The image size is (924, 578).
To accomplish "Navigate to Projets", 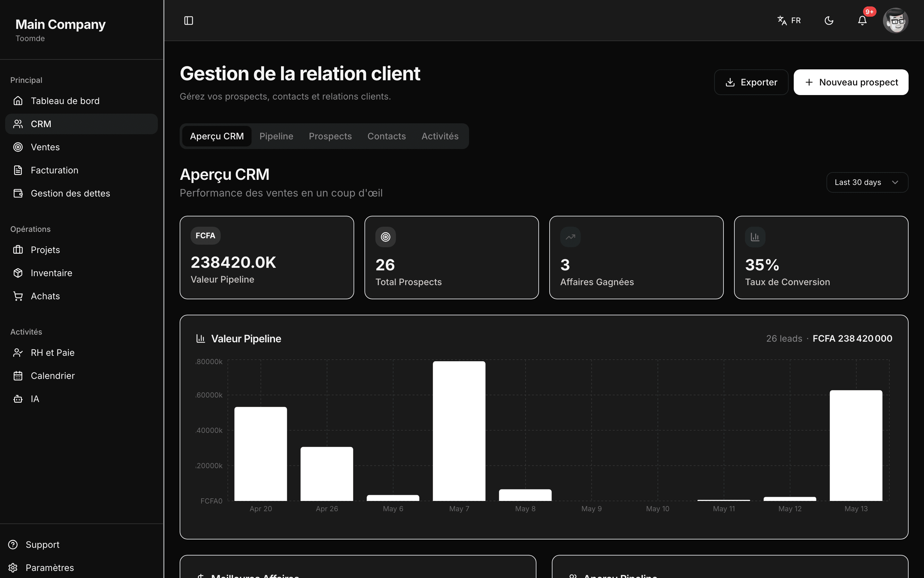I will pos(81,250).
